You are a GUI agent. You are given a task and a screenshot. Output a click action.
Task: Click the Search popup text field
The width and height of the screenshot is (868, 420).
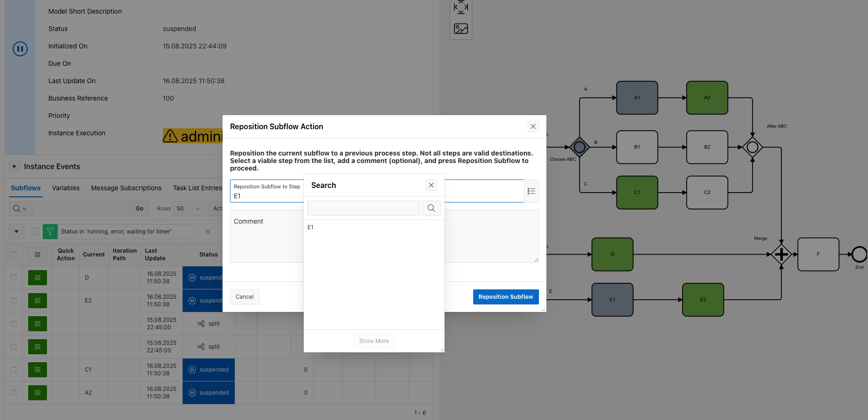point(364,208)
